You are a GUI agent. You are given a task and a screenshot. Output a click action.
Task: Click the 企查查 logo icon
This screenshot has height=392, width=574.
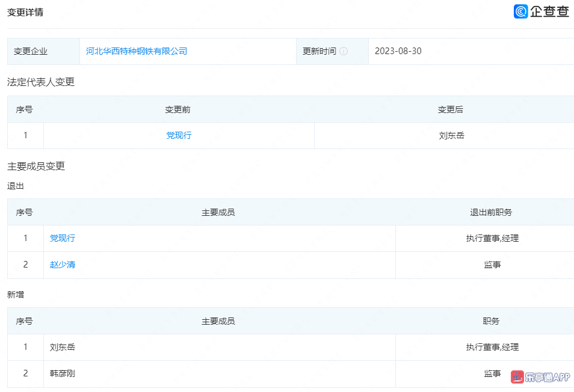pyautogui.click(x=520, y=11)
